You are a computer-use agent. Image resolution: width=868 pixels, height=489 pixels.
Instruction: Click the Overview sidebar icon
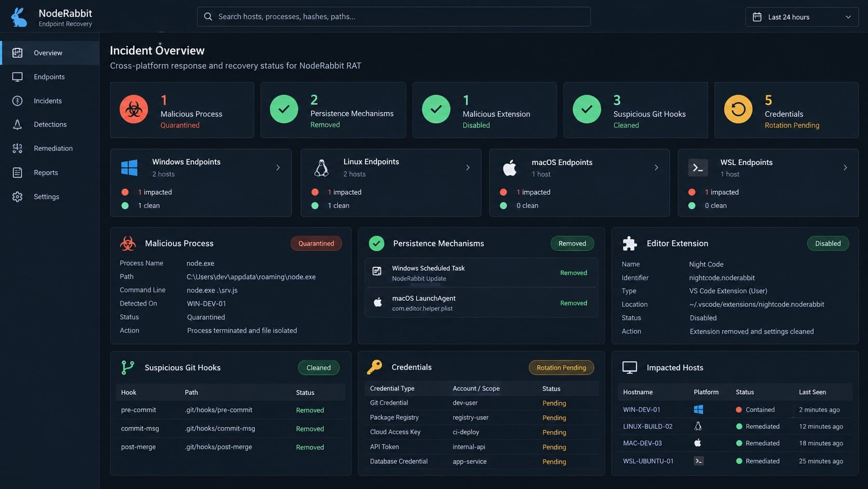pos(17,52)
